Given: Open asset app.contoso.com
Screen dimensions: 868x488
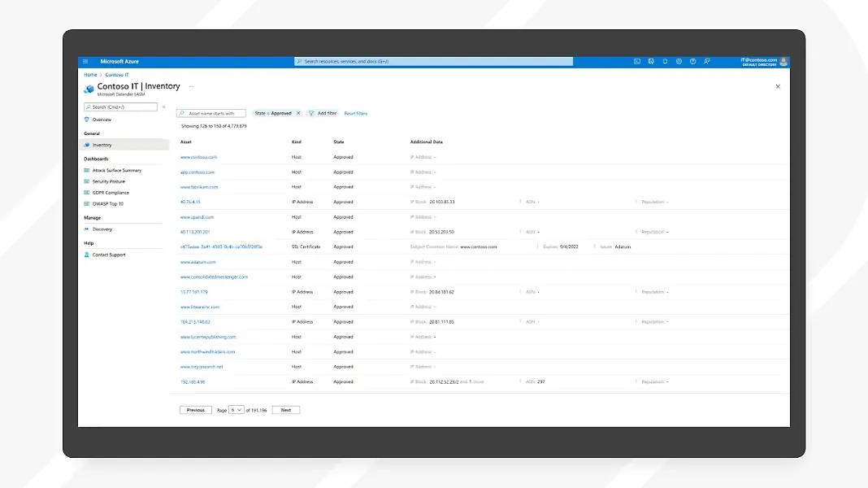Looking at the screenshot, I should pos(197,172).
